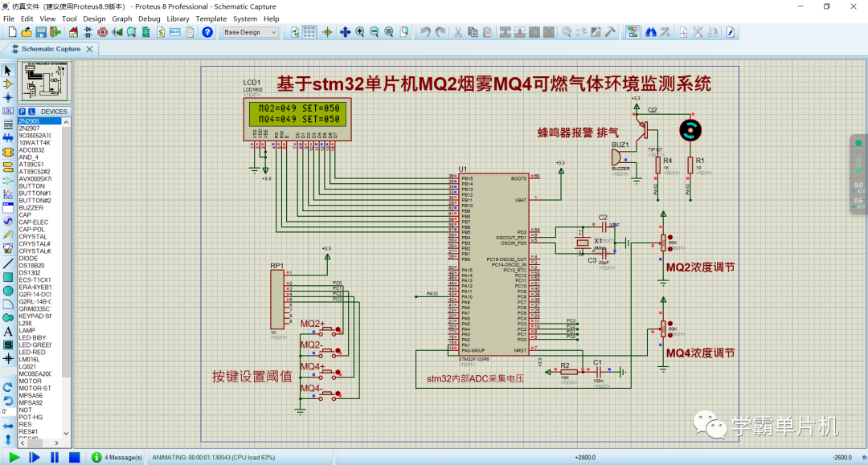This screenshot has height=465, width=868.
Task: Switch to the Schematic Capture tab
Action: coord(48,48)
